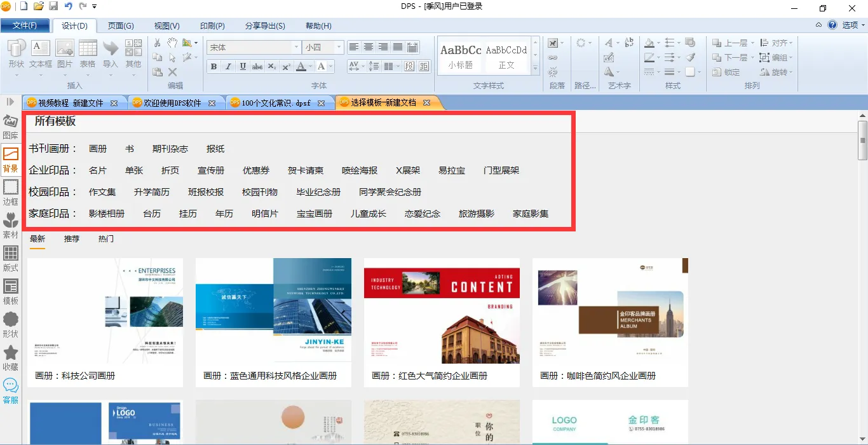The width and height of the screenshot is (868, 445).
Task: Contact 客服 customer service in sidebar
Action: pyautogui.click(x=10, y=391)
